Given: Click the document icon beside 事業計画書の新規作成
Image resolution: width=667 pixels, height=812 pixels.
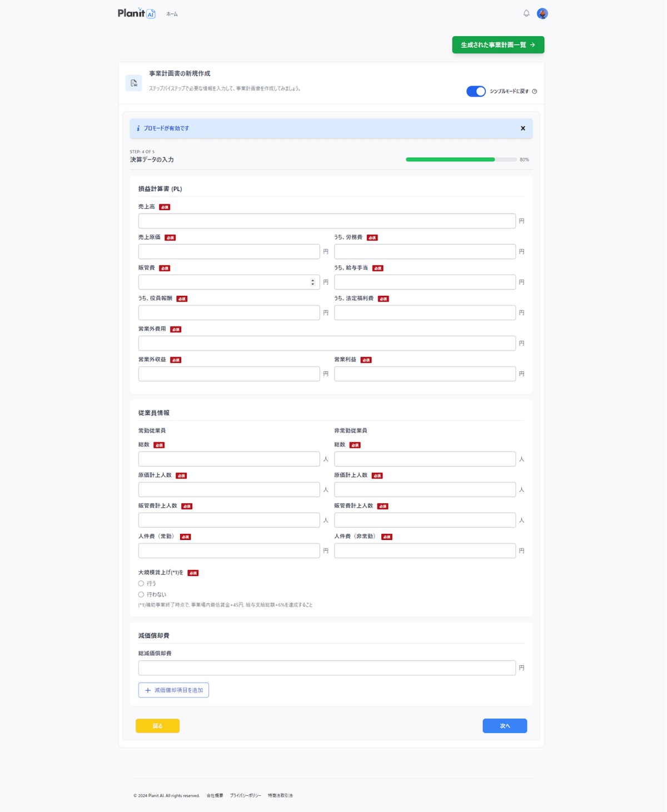Looking at the screenshot, I should point(134,83).
